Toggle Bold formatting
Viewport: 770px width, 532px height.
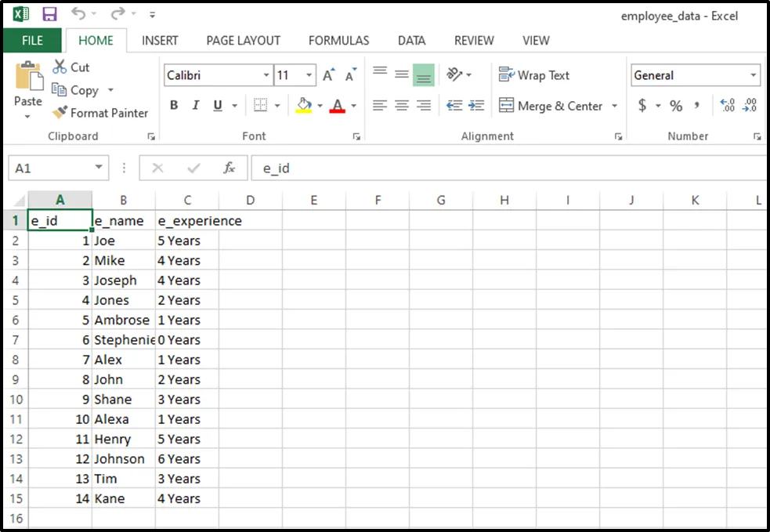(174, 106)
